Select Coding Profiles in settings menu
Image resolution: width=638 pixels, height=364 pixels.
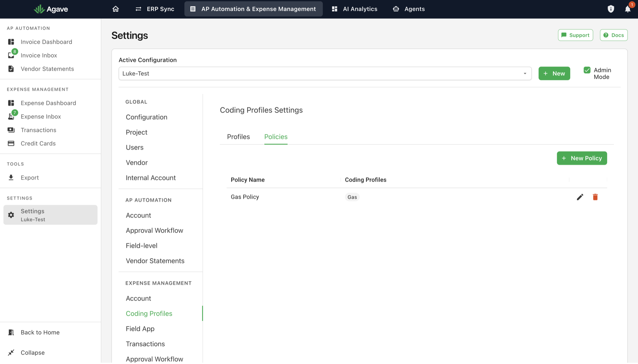(x=149, y=314)
